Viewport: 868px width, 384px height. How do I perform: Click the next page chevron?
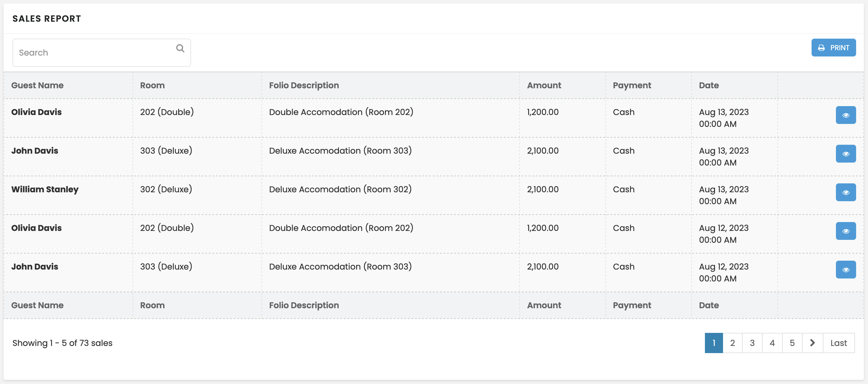point(812,343)
